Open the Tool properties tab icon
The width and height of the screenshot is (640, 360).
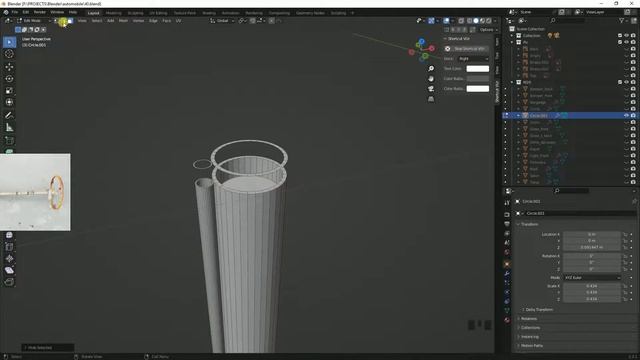[x=507, y=202]
